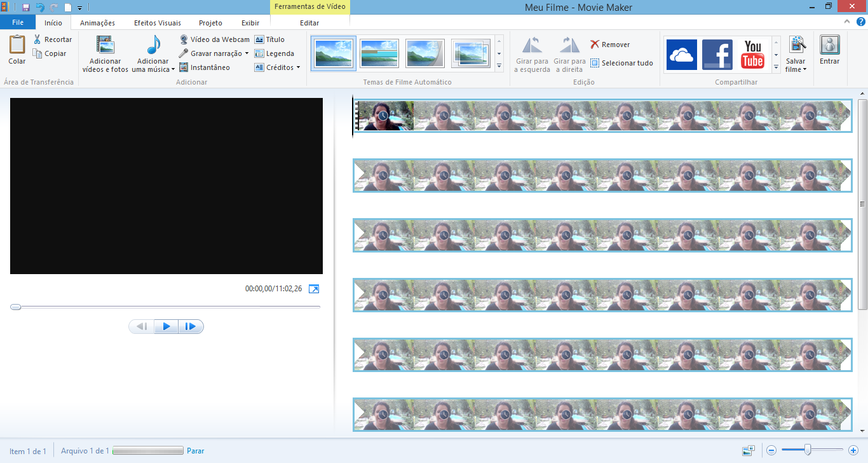Screen dimensions: 868x463
Task: Click Parar to stop file loading
Action: [196, 451]
